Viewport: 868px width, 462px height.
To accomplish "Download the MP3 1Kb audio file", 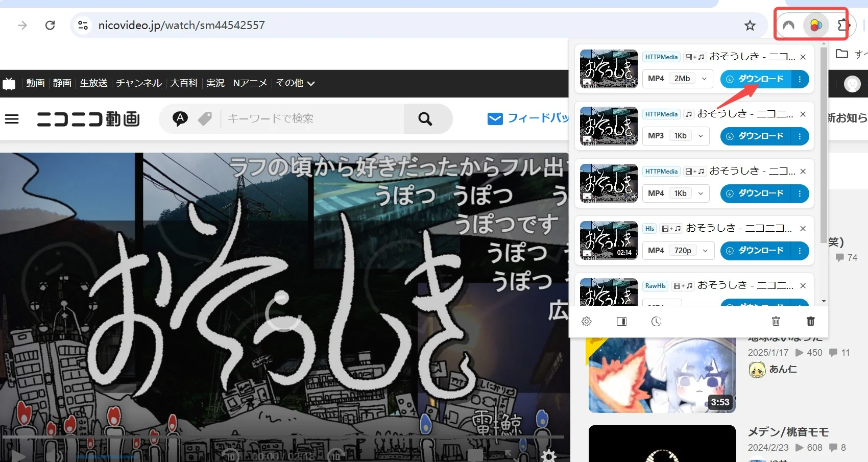I will click(756, 136).
